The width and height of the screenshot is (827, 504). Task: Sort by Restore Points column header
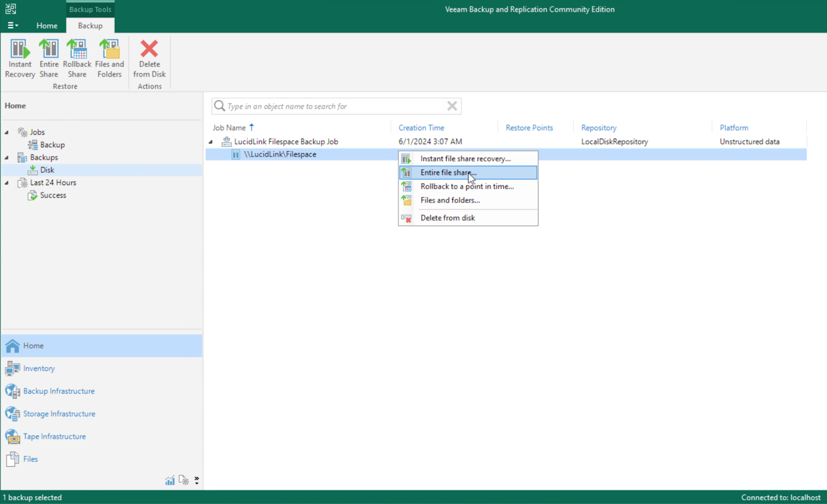click(529, 128)
